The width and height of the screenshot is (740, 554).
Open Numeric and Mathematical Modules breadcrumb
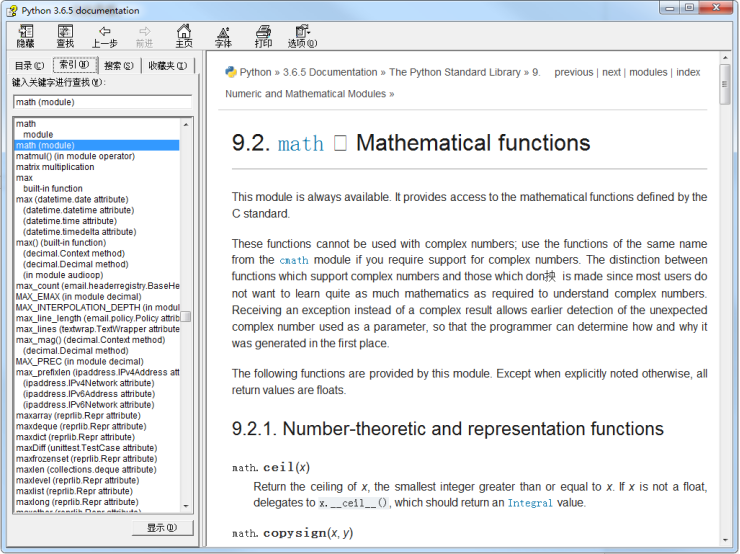click(305, 93)
